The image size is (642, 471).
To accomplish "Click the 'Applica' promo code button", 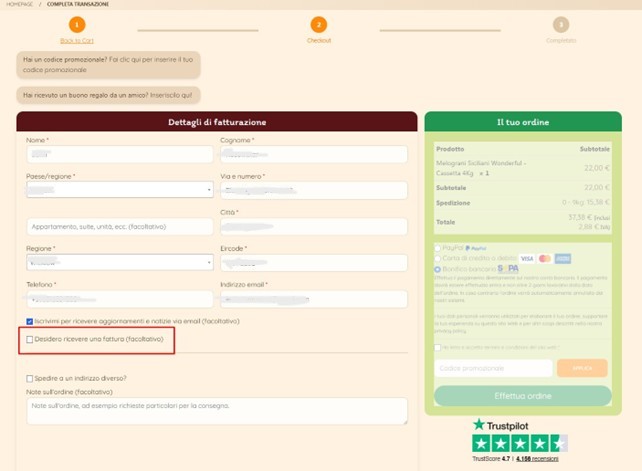I will tap(581, 368).
